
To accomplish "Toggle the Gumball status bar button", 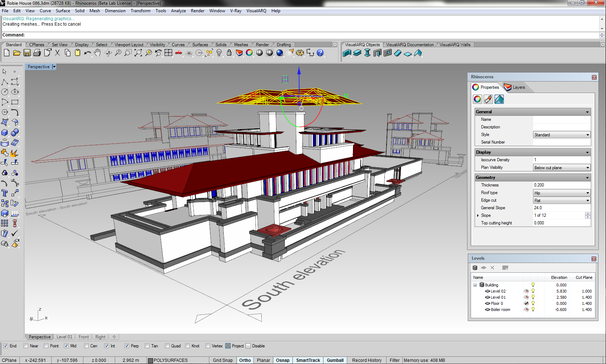I will pos(335,360).
